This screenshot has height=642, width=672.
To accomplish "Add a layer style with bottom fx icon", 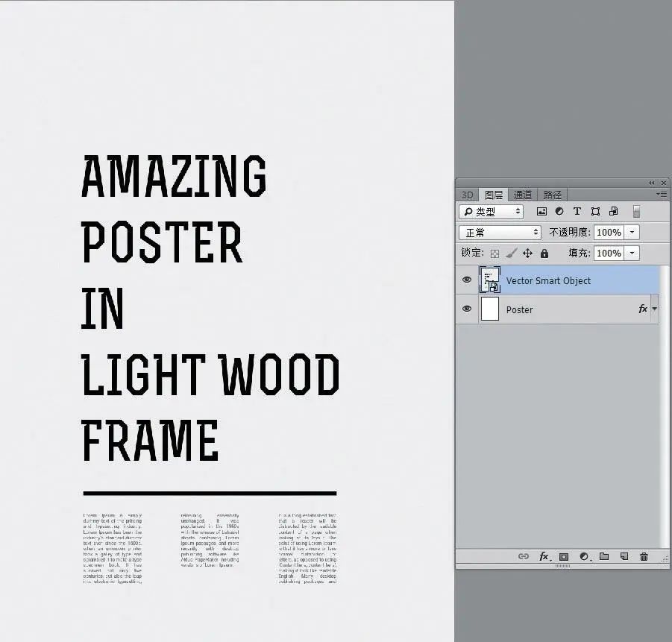I will point(544,556).
